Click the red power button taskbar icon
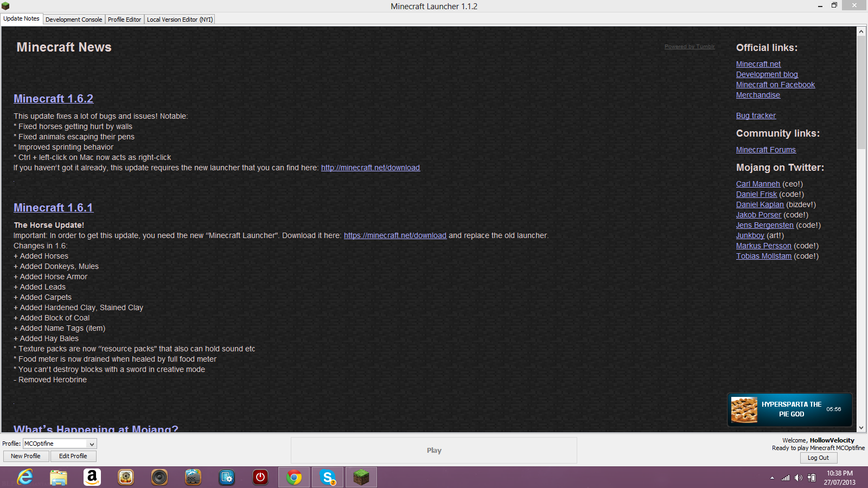Viewport: 868px width, 488px height. point(260,477)
